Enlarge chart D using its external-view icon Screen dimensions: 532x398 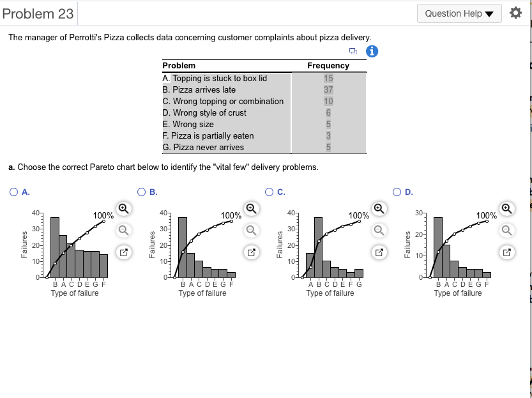point(506,252)
